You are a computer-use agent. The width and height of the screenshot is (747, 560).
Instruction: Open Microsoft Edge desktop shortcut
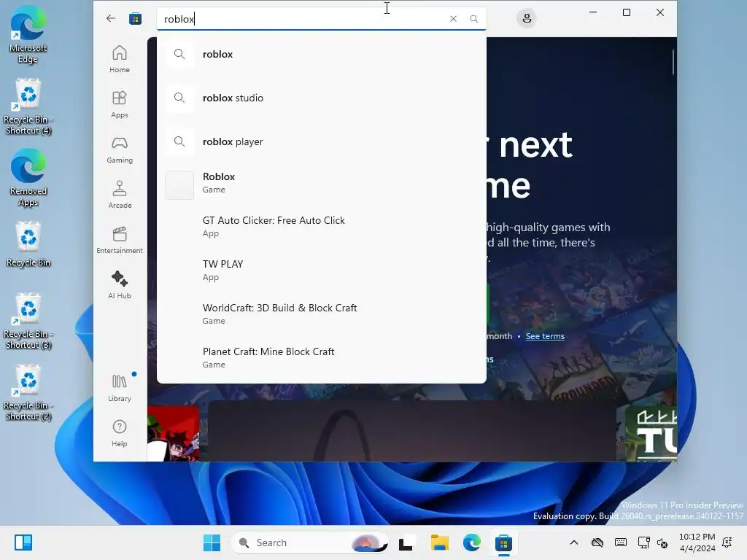click(x=28, y=36)
